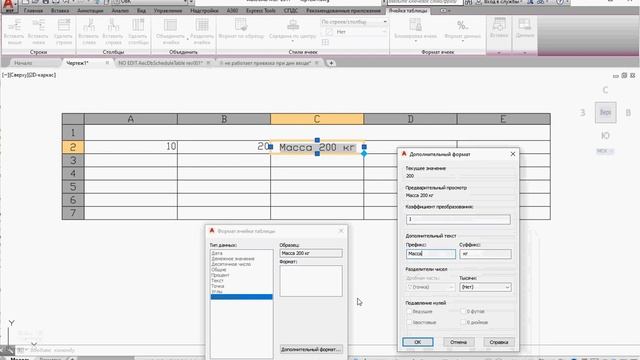Click OK in Additional Format dialog
This screenshot has height=360, width=640.
[418, 342]
